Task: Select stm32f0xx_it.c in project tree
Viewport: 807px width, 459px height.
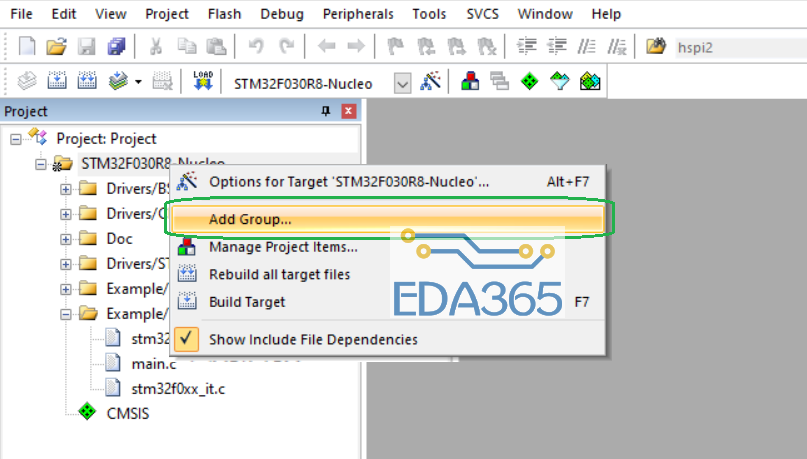Action: tap(178, 389)
